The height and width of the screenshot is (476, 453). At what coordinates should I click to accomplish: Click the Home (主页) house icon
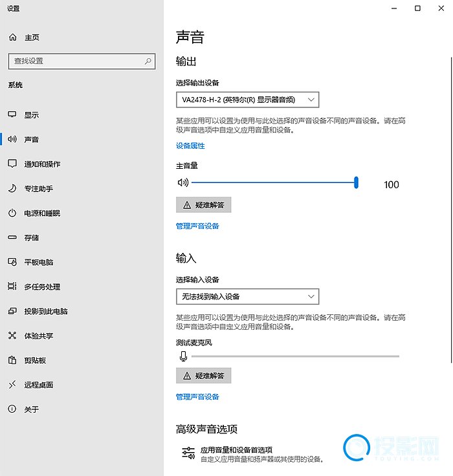coord(12,38)
